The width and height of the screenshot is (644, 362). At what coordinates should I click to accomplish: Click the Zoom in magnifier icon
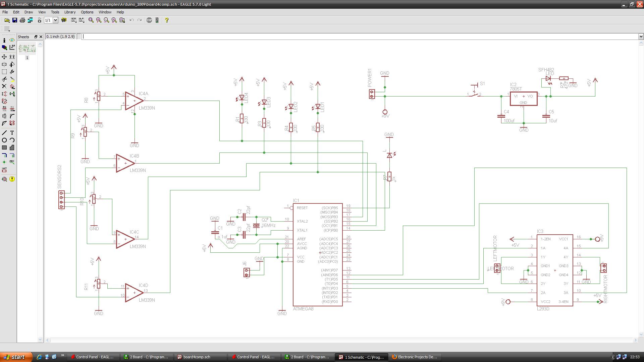point(99,20)
